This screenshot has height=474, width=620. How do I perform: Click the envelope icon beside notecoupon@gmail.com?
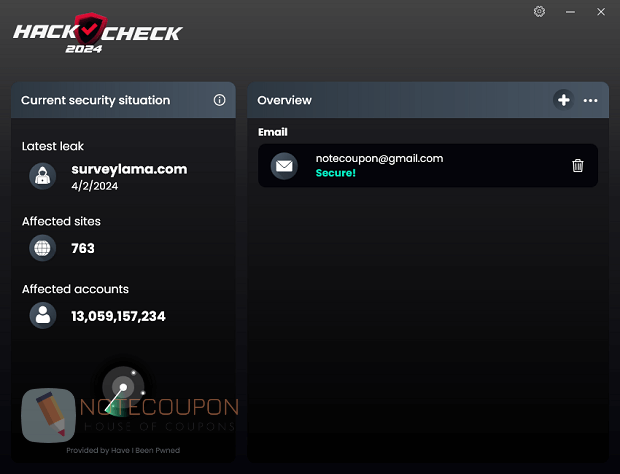284,166
